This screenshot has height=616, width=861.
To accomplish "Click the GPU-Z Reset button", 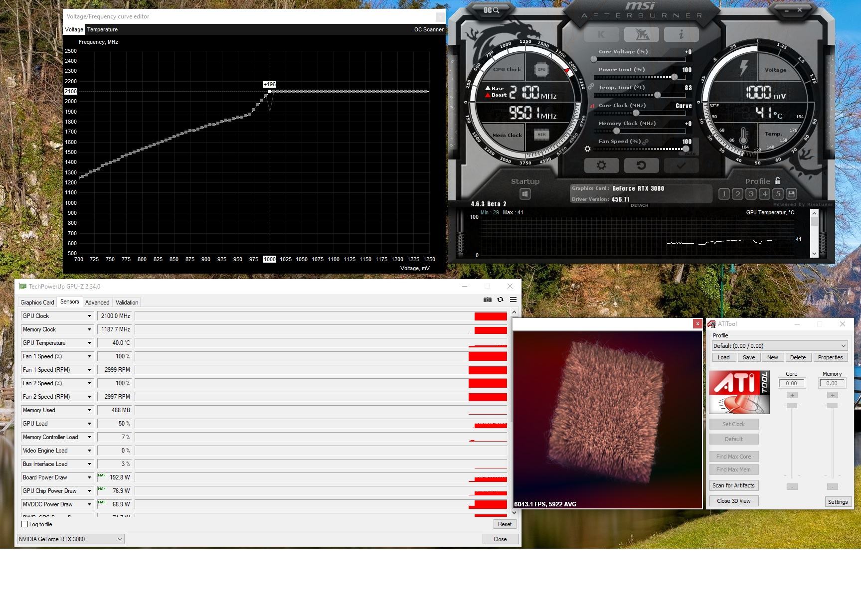I will tap(505, 524).
